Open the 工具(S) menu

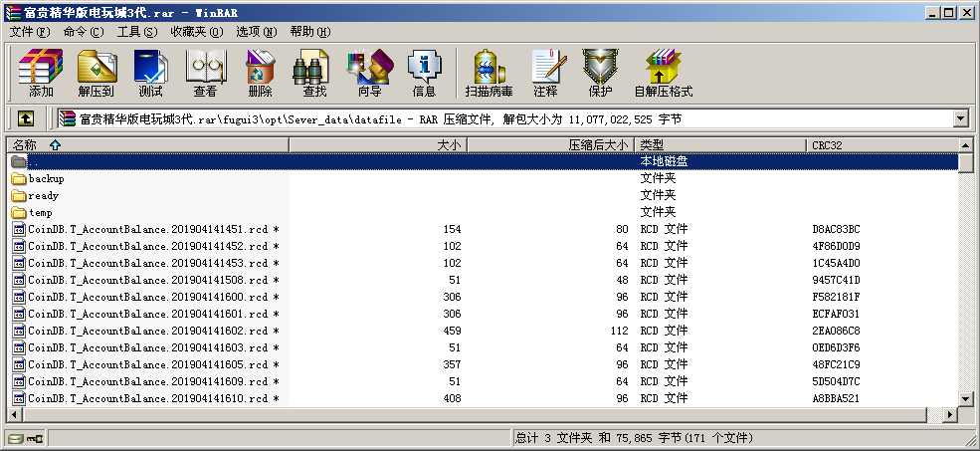pyautogui.click(x=137, y=32)
